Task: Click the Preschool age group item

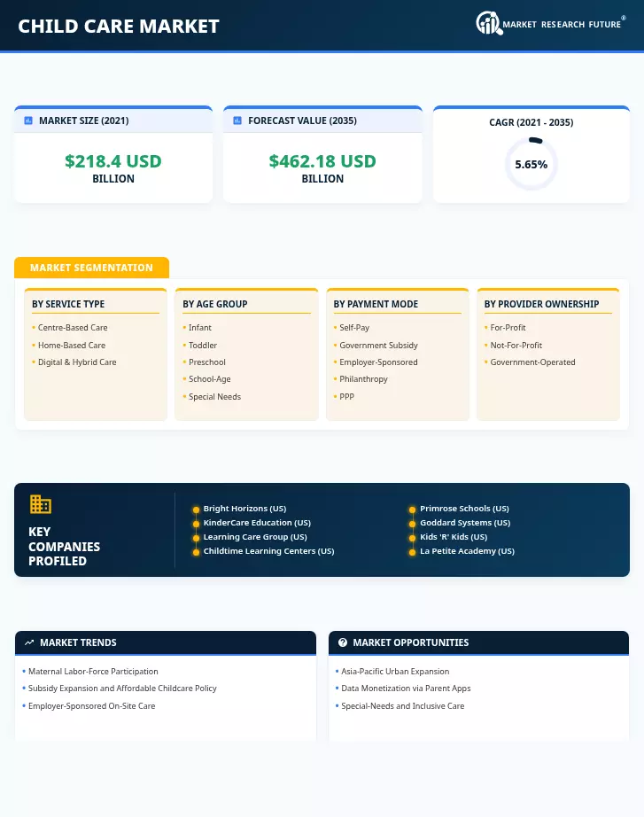Action: (x=207, y=362)
